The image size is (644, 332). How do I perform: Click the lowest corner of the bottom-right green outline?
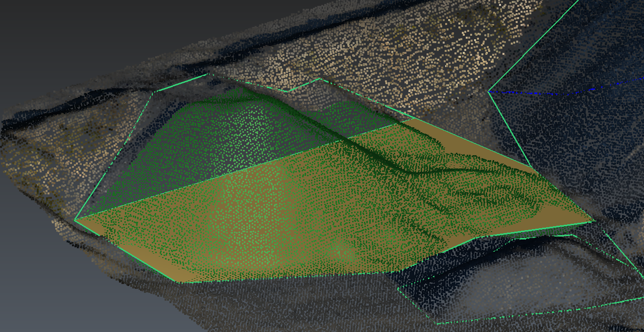[x=437, y=323]
